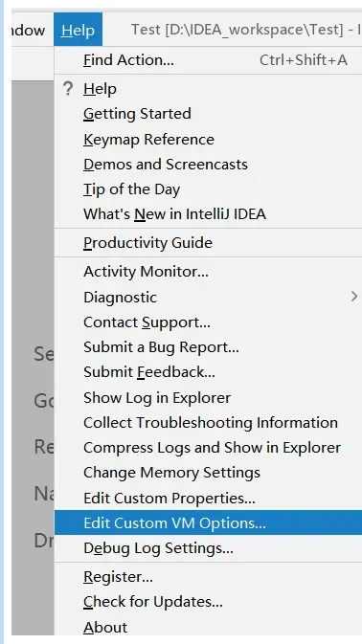Select Show Log in Explorer
This screenshot has height=644, width=362.
point(209,397)
